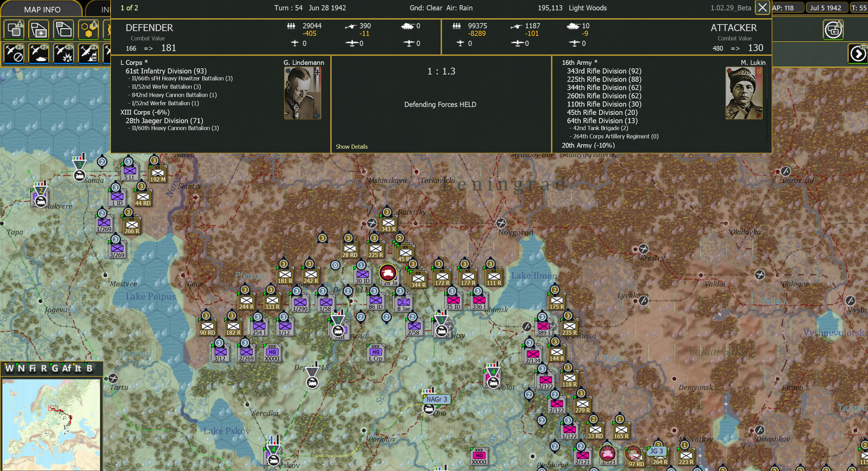This screenshot has height=471, width=868.
Task: Toggle the W weather overlay on minimap bar
Action: [9, 368]
